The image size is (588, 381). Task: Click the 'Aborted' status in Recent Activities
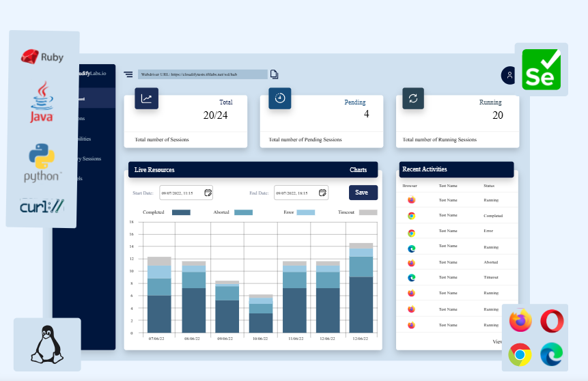(x=491, y=262)
